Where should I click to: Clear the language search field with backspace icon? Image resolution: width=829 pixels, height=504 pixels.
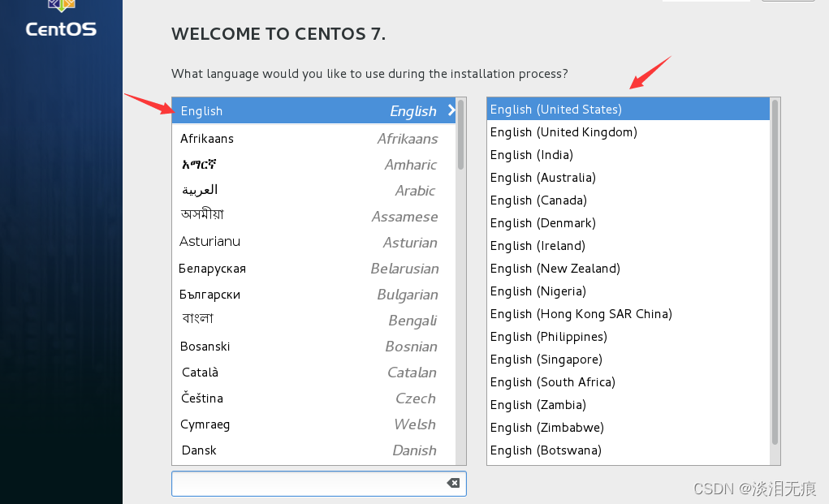[x=453, y=483]
